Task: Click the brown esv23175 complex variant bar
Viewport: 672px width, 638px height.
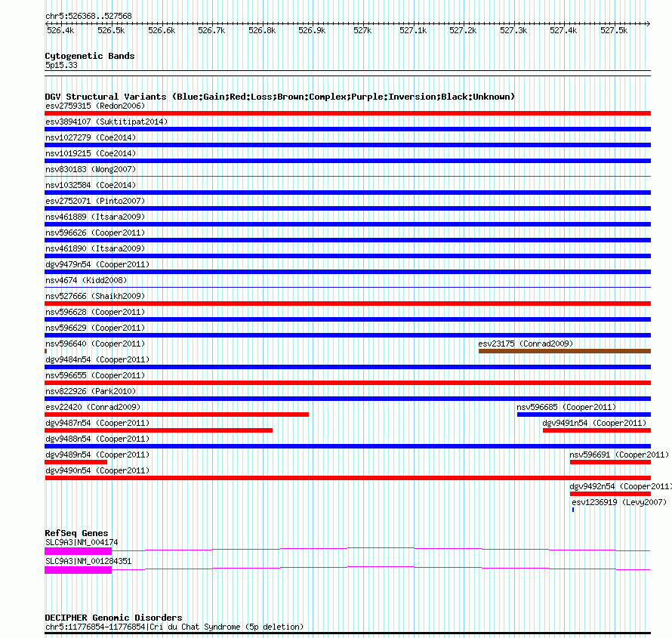Action: (x=565, y=351)
